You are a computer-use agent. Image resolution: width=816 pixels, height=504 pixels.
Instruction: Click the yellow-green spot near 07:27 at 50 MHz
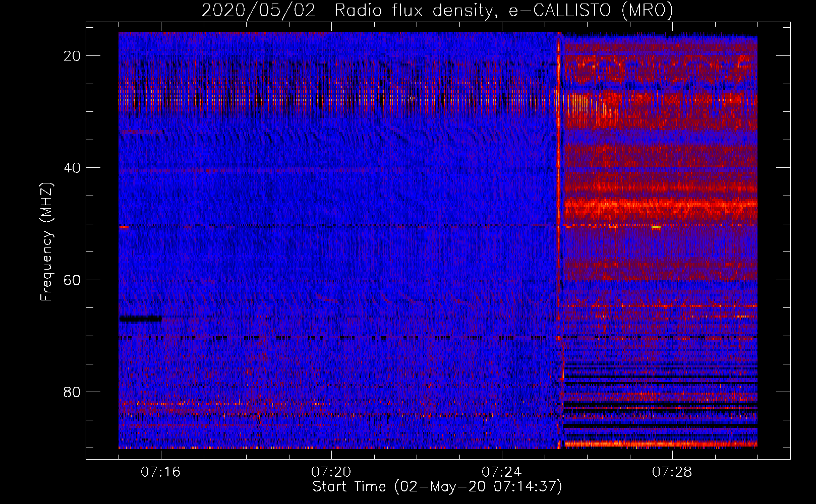pyautogui.click(x=656, y=227)
